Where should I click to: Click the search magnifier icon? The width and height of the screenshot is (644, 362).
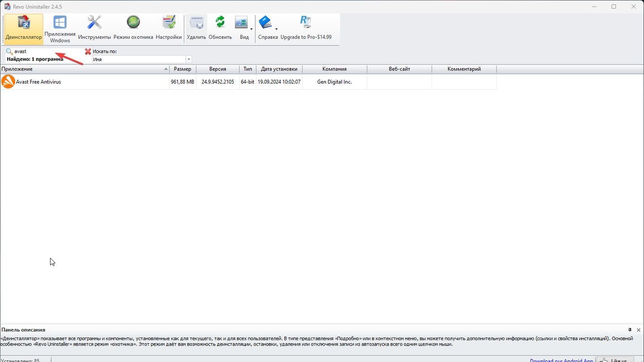[x=9, y=51]
